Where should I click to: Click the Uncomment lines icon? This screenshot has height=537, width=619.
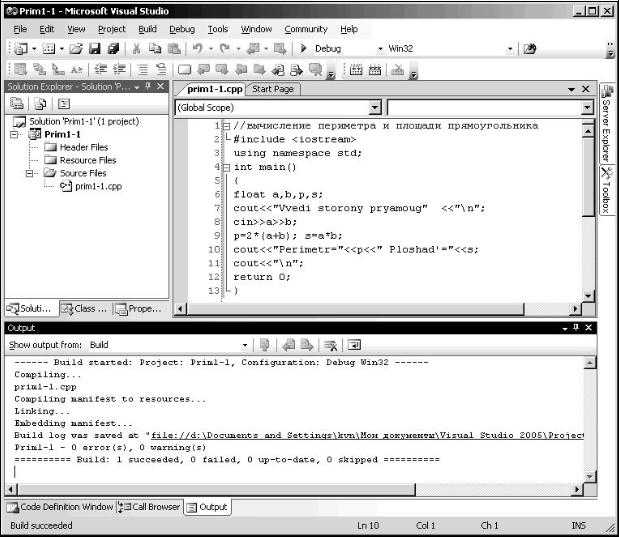click(161, 69)
